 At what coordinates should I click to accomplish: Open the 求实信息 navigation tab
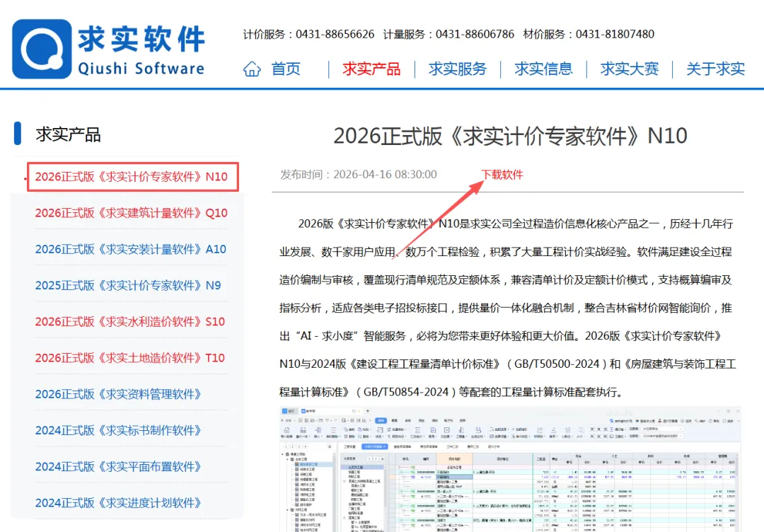tap(543, 69)
